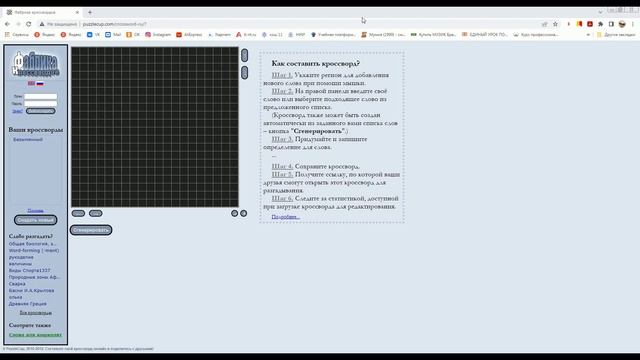640x360 pixels.
Task: Open the extensions puzzle-piece icon
Action: point(600,24)
